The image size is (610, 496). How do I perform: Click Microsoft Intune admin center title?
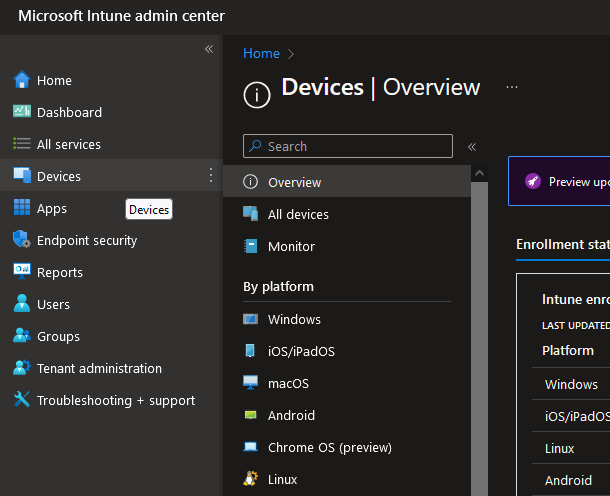121,16
